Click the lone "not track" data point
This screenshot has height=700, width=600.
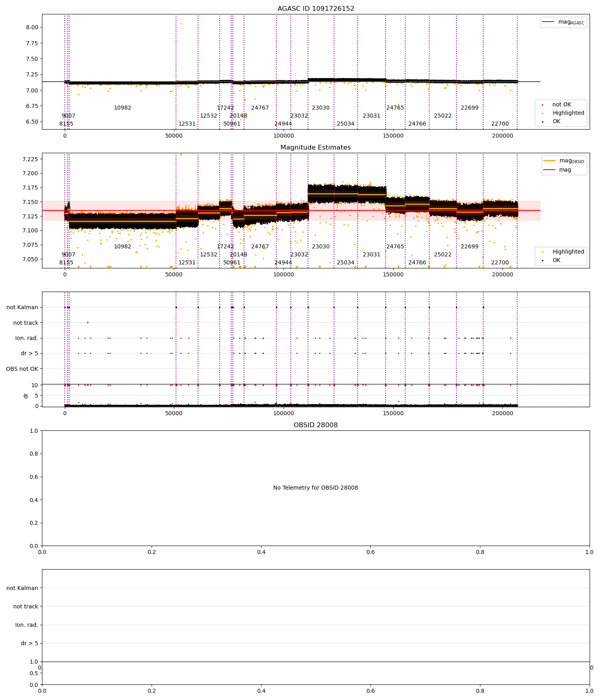click(88, 323)
